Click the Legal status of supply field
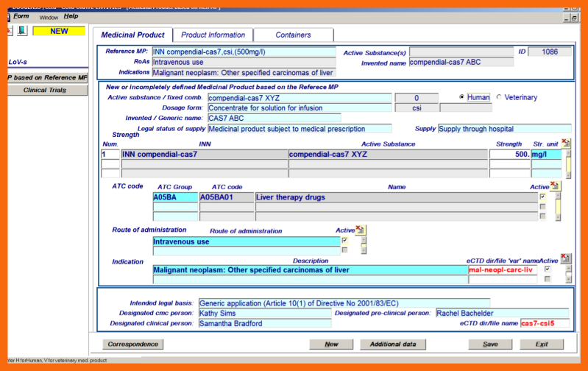Viewport: 588px width, 371px height. pyautogui.click(x=300, y=129)
